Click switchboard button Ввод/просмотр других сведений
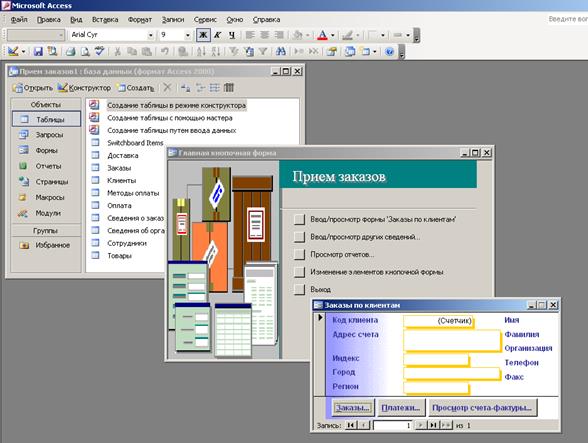 click(299, 237)
